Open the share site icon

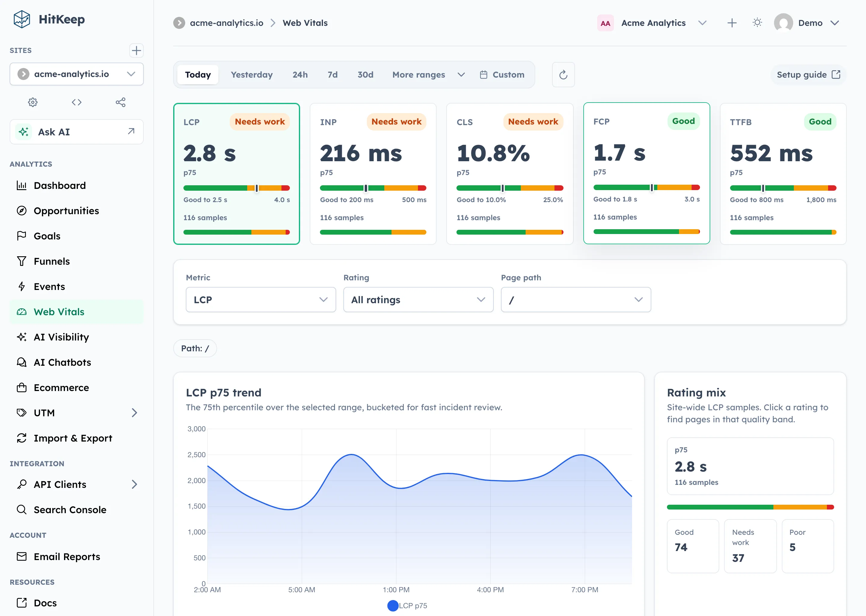coord(121,102)
